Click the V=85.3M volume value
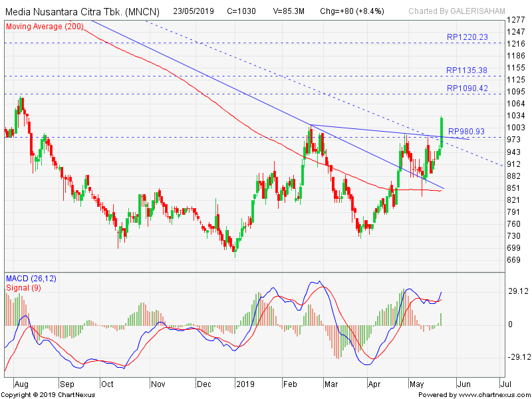 tap(290, 11)
